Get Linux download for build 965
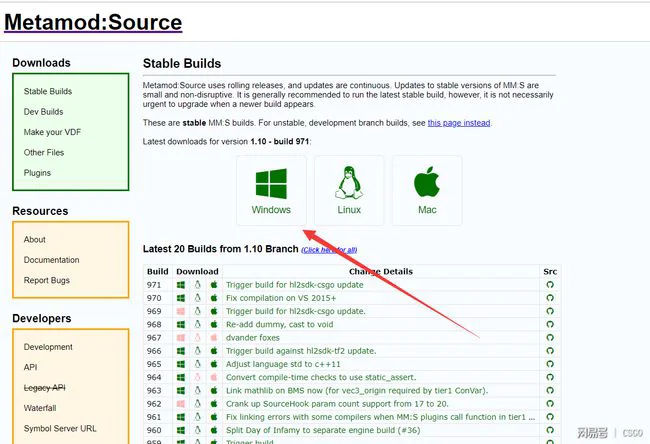The width and height of the screenshot is (650, 444). coord(197,364)
